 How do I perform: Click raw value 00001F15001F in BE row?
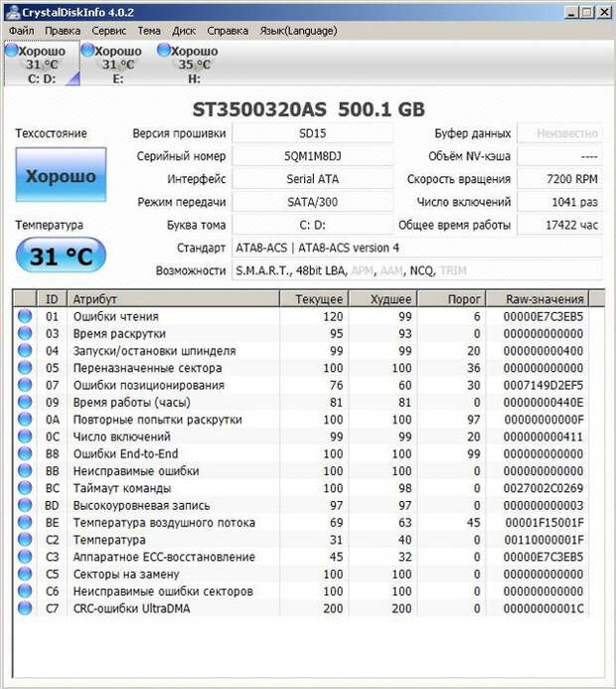[x=544, y=522]
